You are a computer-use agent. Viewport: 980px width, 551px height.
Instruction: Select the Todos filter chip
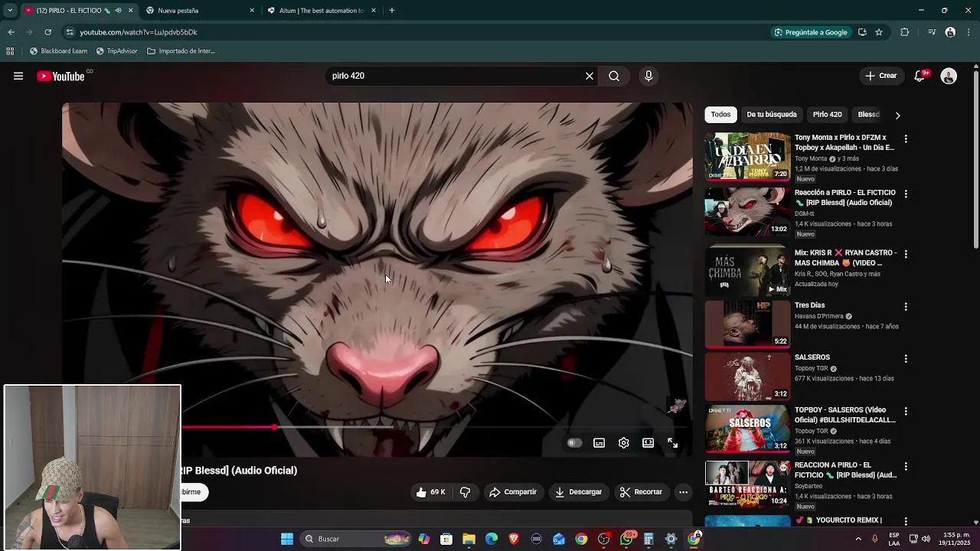click(x=720, y=115)
